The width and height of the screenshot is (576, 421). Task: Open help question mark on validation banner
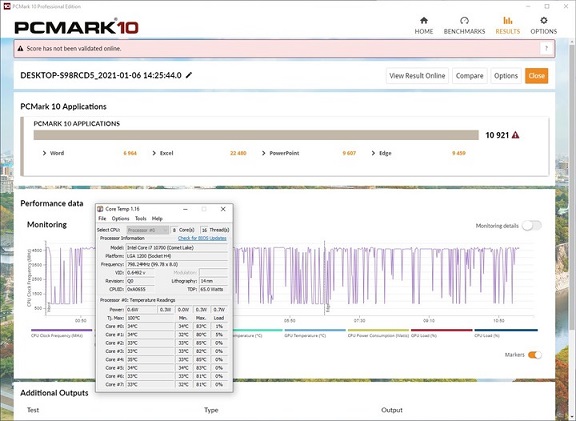click(x=546, y=48)
